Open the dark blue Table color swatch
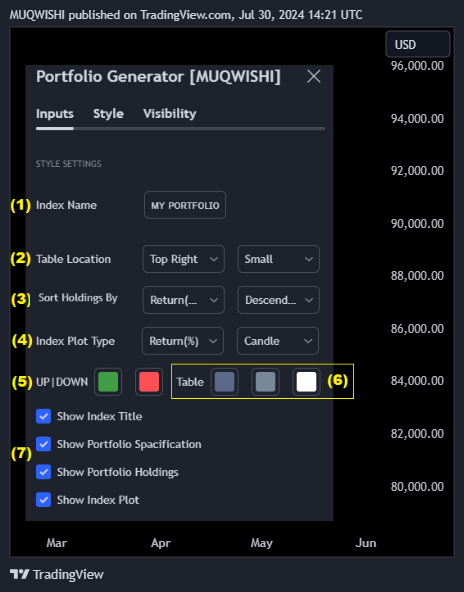This screenshot has height=592, width=464. [x=225, y=382]
